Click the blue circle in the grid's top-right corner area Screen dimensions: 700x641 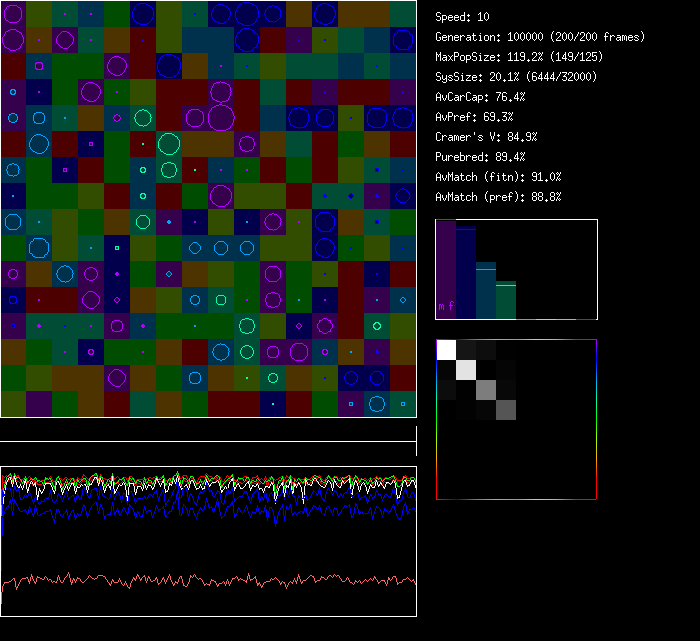[x=324, y=13]
